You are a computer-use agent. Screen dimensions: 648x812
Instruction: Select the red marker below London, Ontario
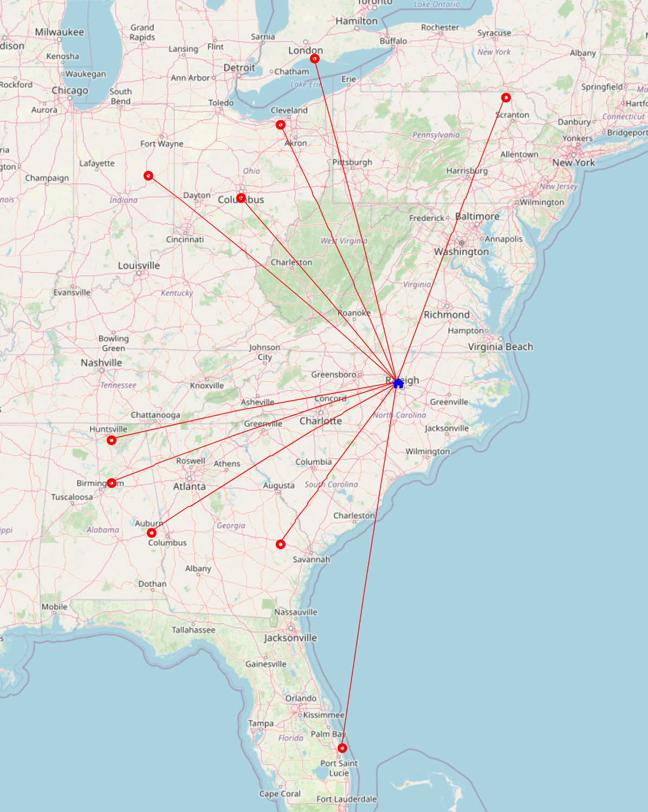[315, 59]
